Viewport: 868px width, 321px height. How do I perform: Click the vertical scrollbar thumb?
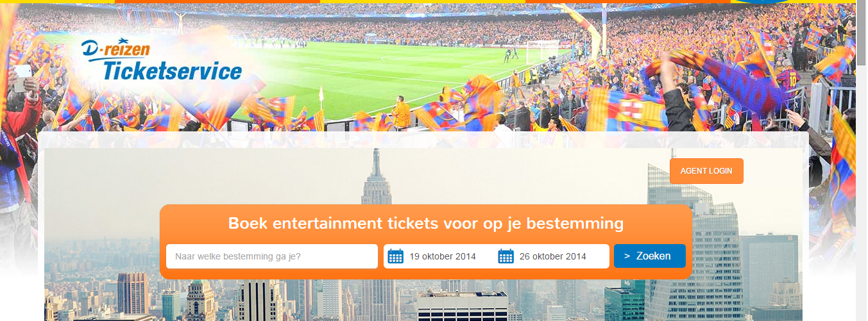(x=862, y=33)
